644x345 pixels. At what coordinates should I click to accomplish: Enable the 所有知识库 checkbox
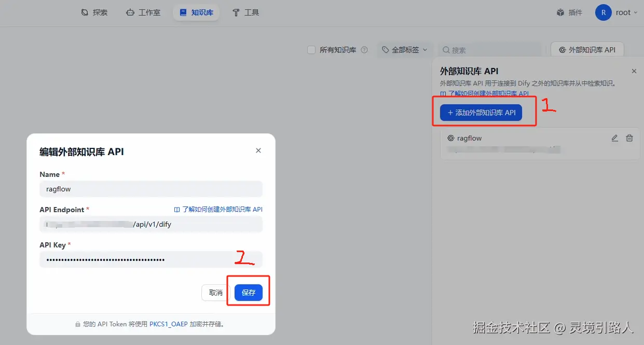(311, 49)
